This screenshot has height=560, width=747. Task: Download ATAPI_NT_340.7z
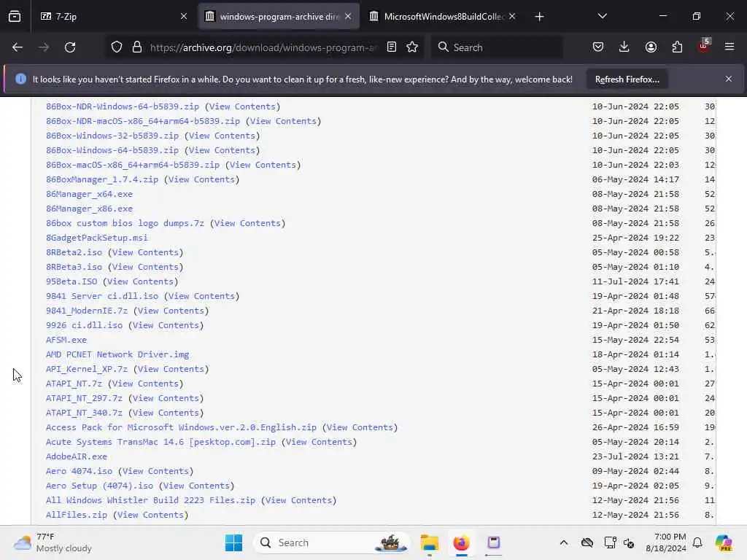point(84,413)
